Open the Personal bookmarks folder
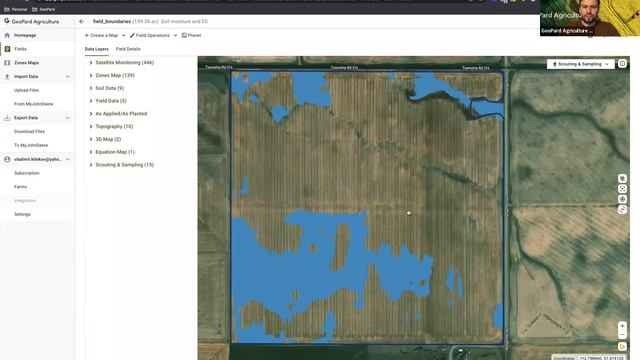 coord(16,9)
